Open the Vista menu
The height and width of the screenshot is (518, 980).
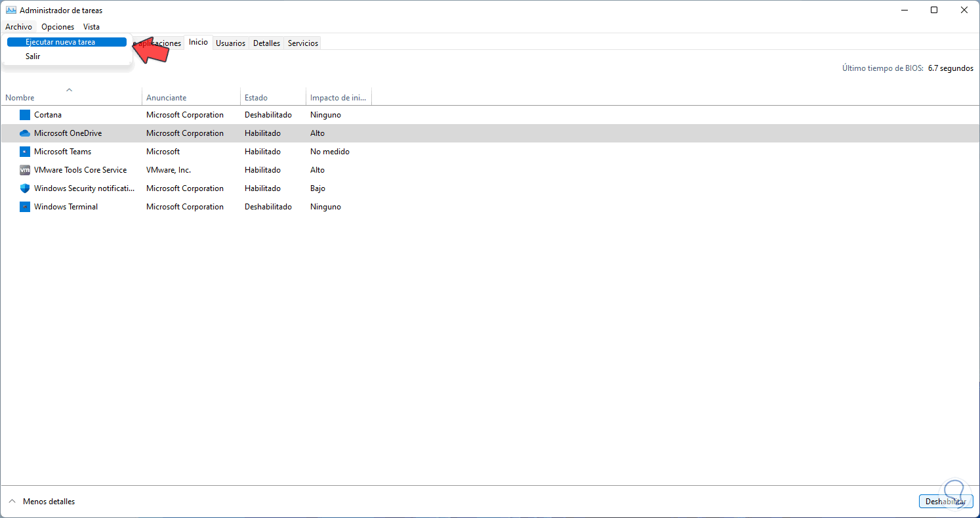coord(92,27)
